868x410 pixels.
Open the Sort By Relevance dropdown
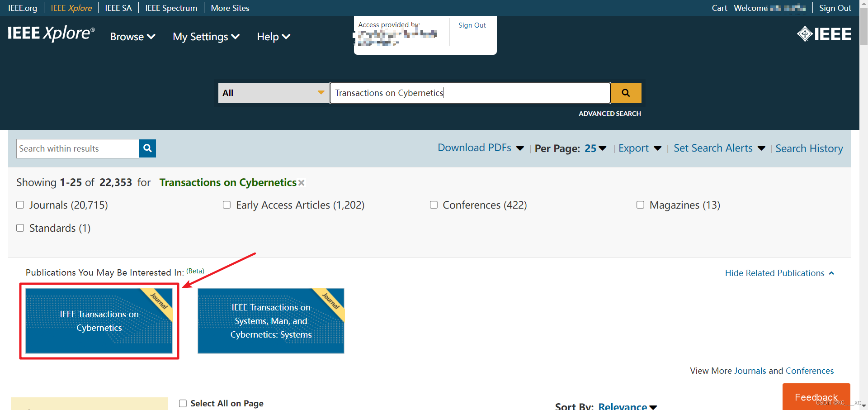pyautogui.click(x=627, y=406)
